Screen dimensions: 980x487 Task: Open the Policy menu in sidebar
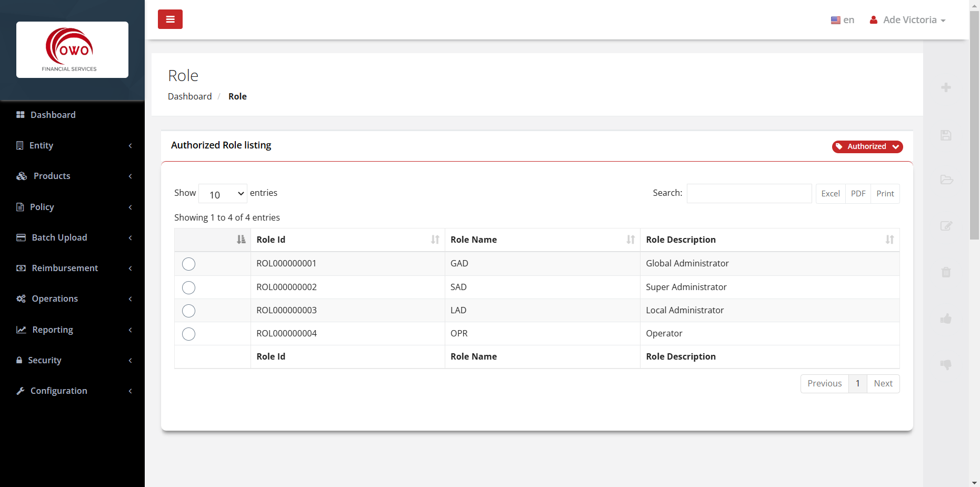tap(72, 207)
